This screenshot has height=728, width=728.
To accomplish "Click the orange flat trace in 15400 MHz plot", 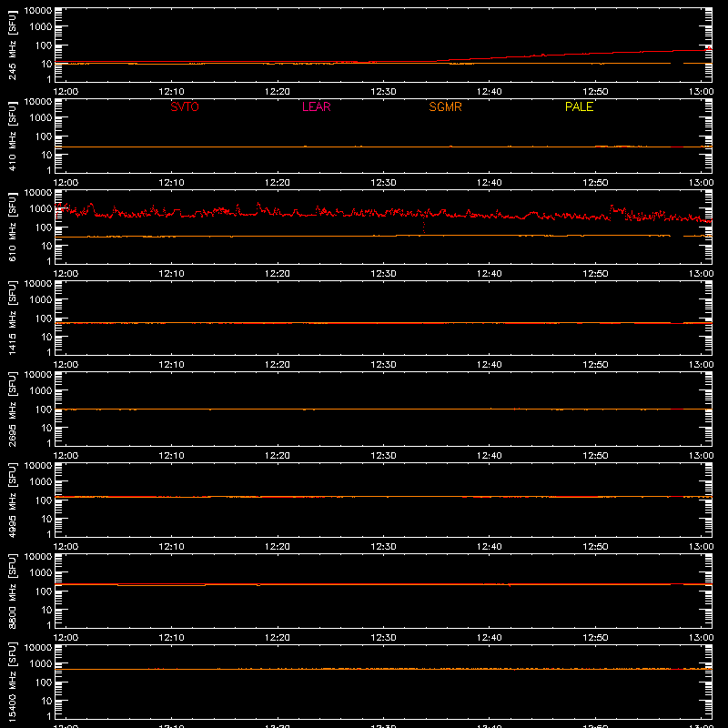I will (383, 669).
